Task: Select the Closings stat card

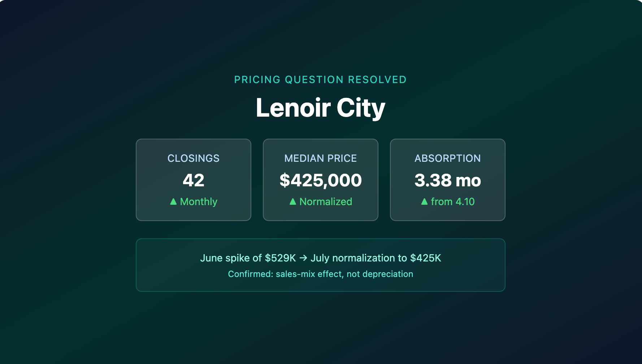Action: (x=194, y=180)
